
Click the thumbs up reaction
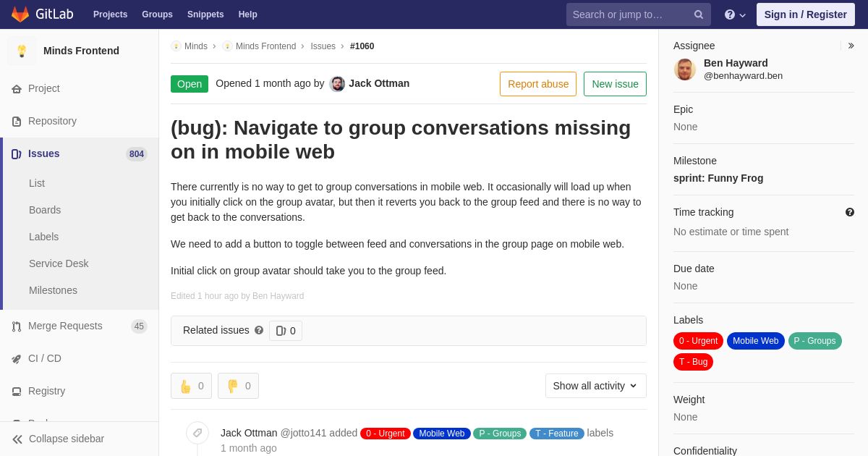pyautogui.click(x=191, y=386)
